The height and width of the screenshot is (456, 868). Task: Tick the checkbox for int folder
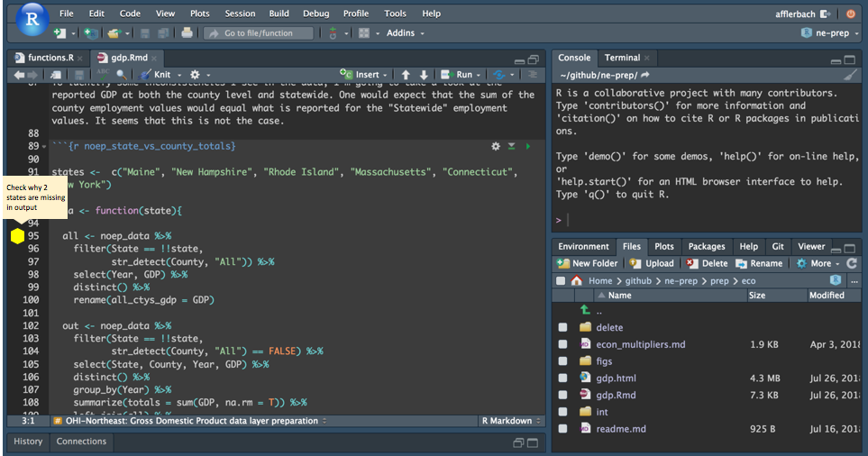tap(562, 412)
